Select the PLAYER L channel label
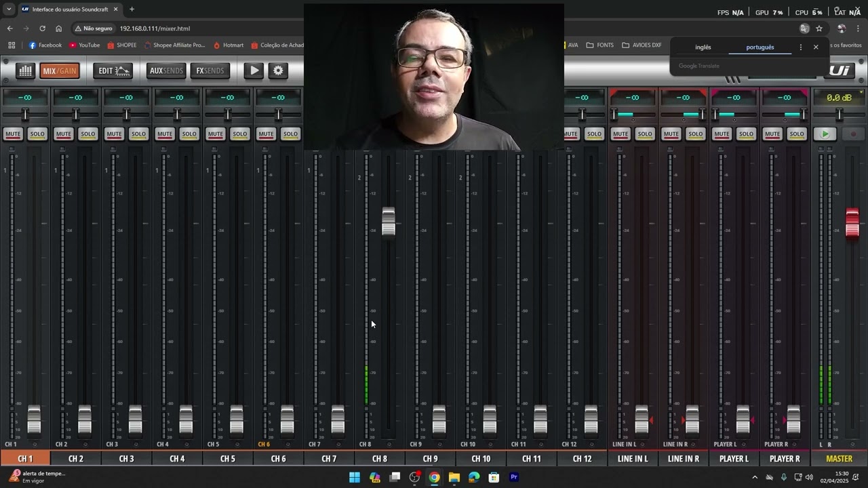Screen dimensions: 868x488 pyautogui.click(x=734, y=459)
